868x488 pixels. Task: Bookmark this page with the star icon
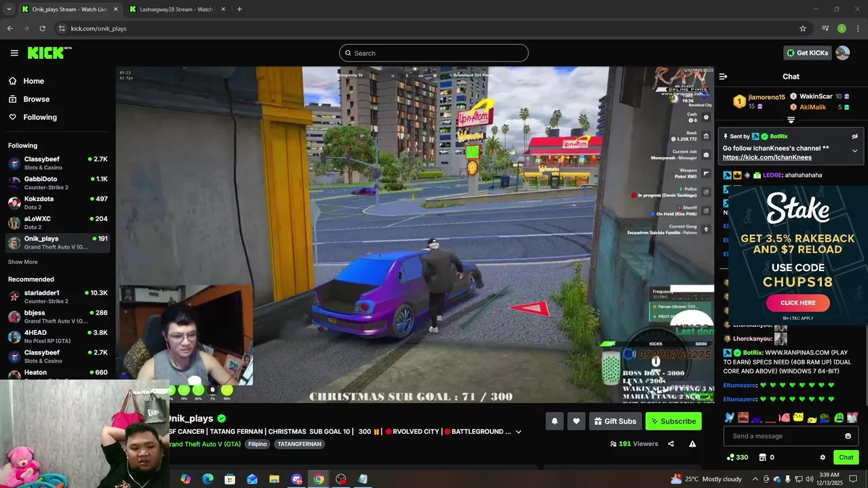(x=803, y=28)
